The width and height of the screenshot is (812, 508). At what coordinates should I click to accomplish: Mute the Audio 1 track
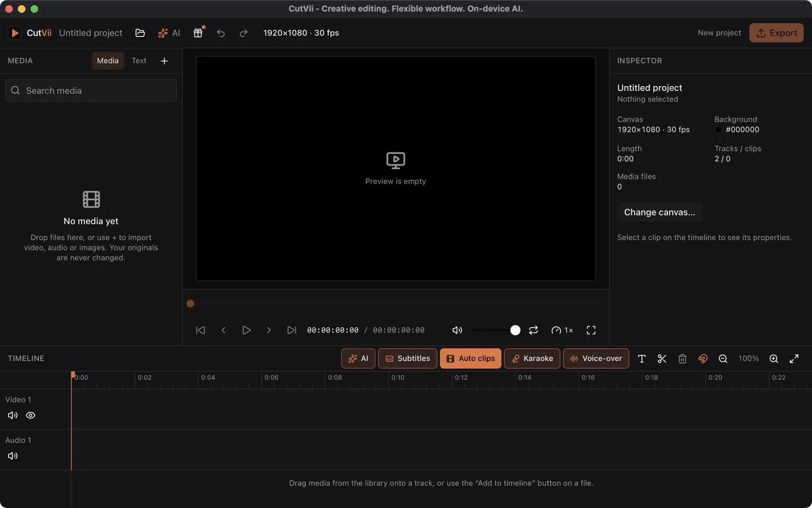click(13, 456)
